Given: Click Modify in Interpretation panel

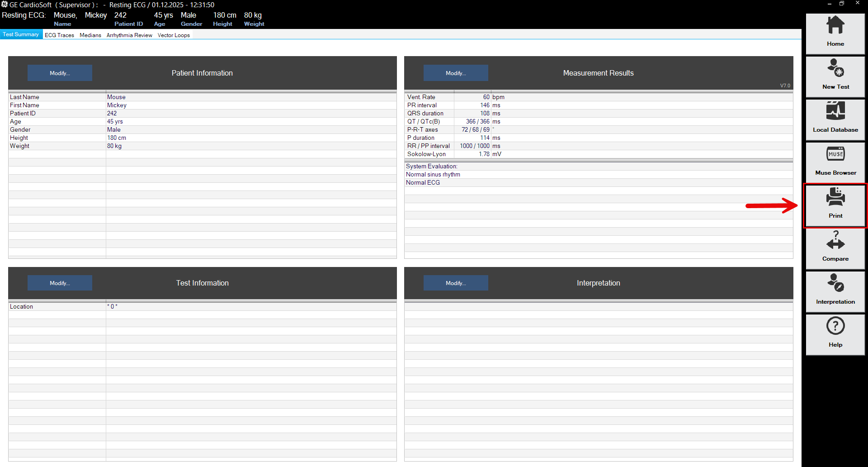Looking at the screenshot, I should coord(456,283).
